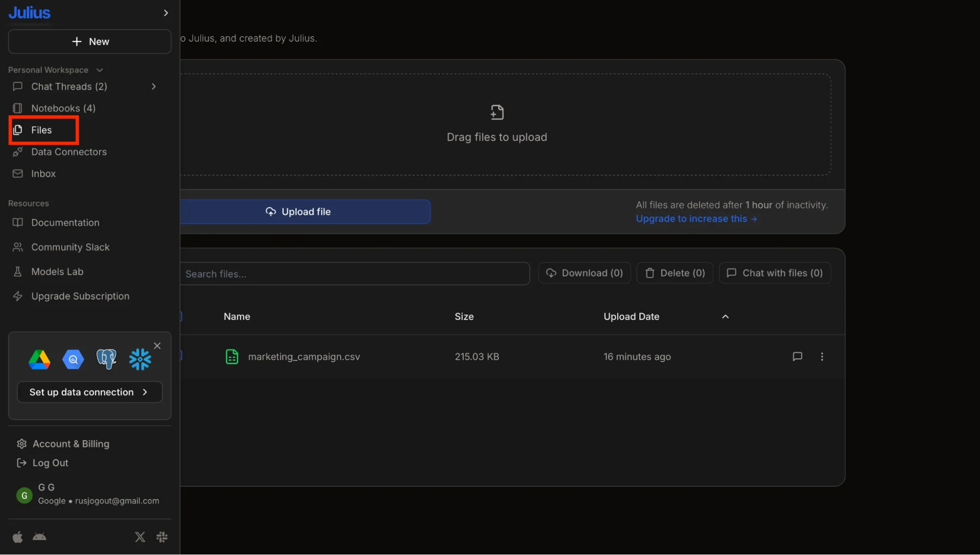980x555 pixels.
Task: Open the Personal Workspace dropdown
Action: coord(55,70)
